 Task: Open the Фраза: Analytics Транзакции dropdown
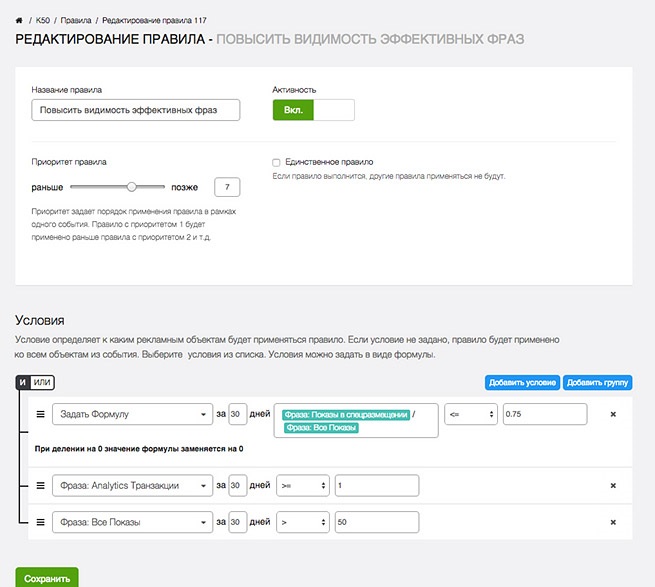[130, 485]
